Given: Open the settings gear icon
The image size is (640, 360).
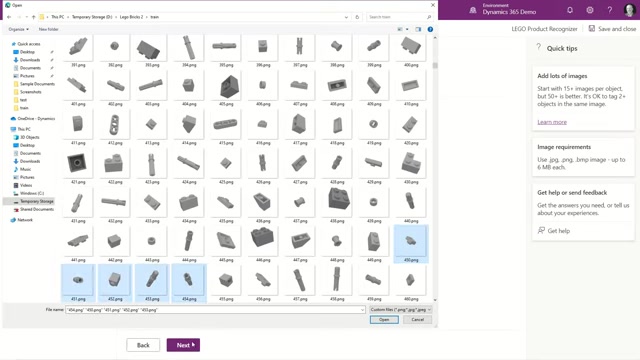Looking at the screenshot, I should click(590, 10).
